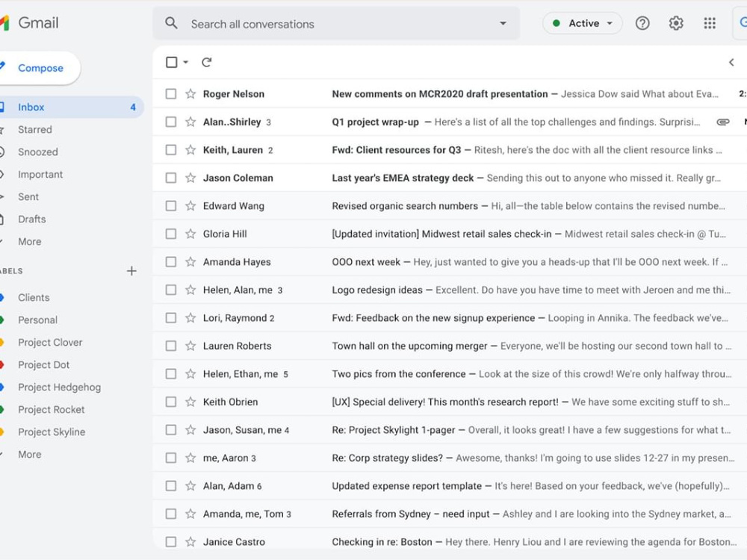Open the Sent folder
Image resolution: width=747 pixels, height=560 pixels.
(28, 196)
